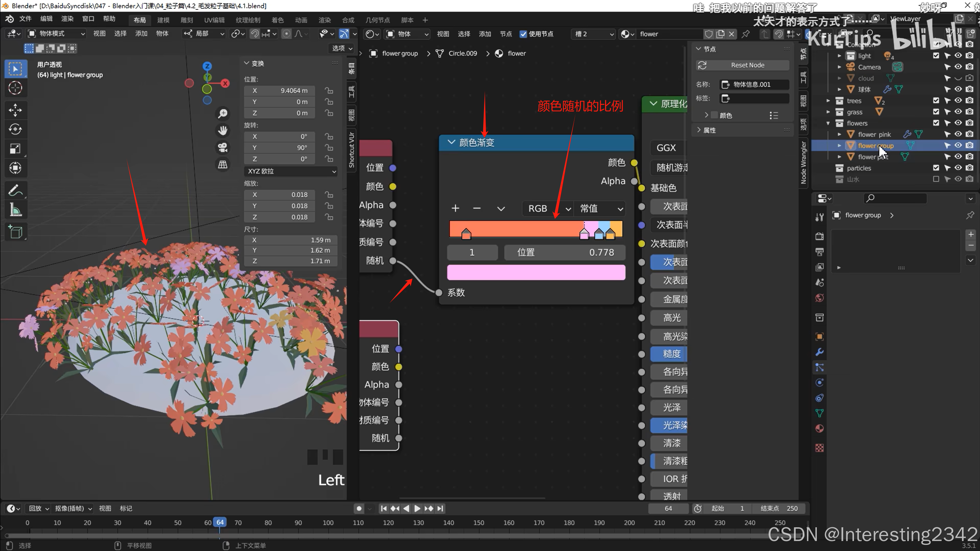Open the XYZ Euler rotation mode dropdown

click(291, 171)
